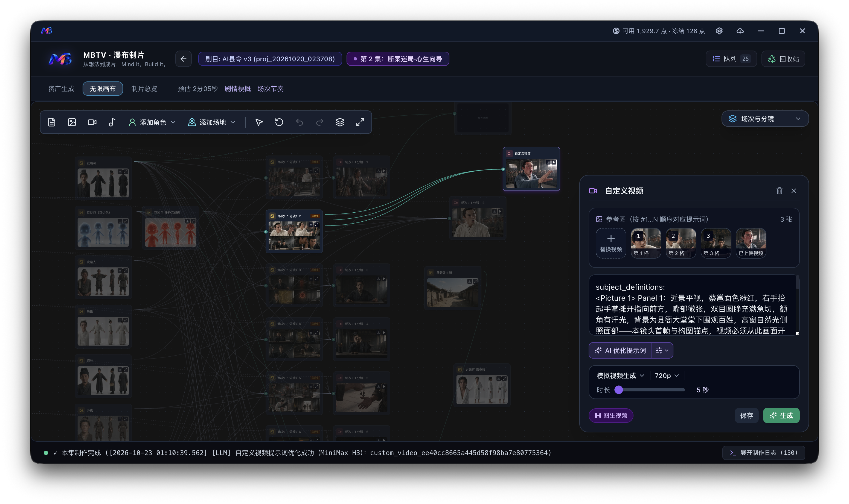
Task: Select the 第 3 格 reference thumbnail
Action: coord(716,243)
